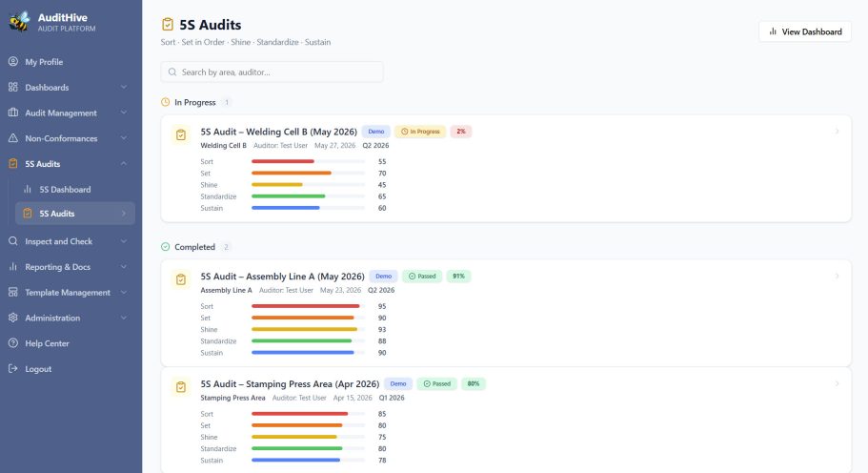Click the green Standardize bar of Assembly Line A
The width and height of the screenshot is (868, 473).
(x=302, y=340)
